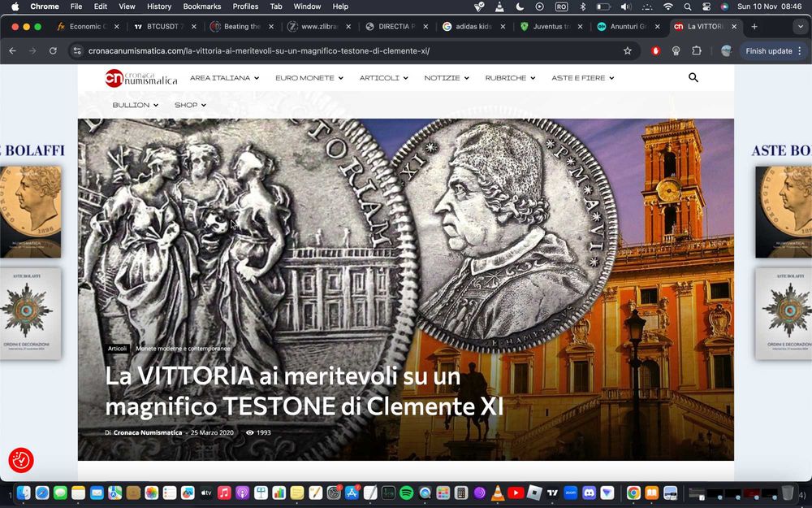Image resolution: width=812 pixels, height=508 pixels.
Task: Launch TradingView from the Dock
Action: point(552,493)
